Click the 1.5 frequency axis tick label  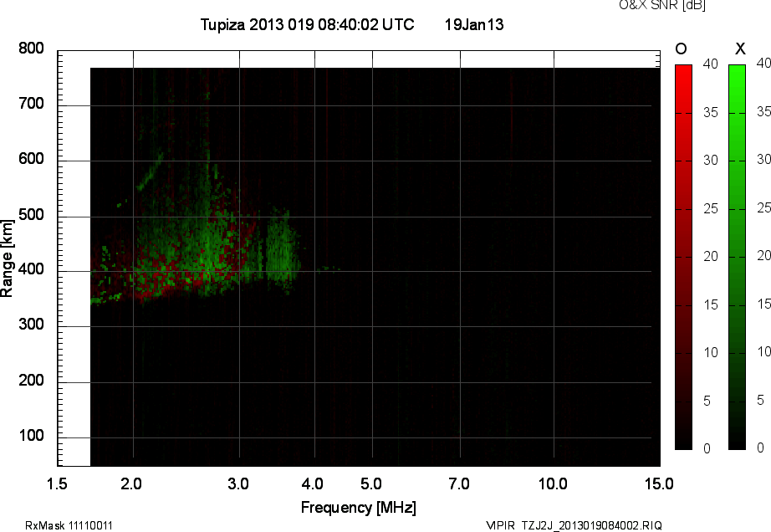coord(57,483)
